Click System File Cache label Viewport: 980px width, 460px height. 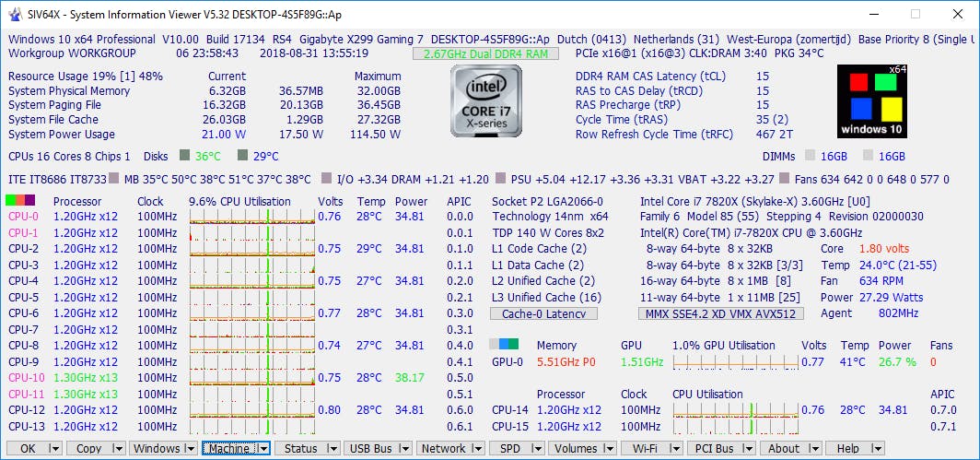click(53, 120)
